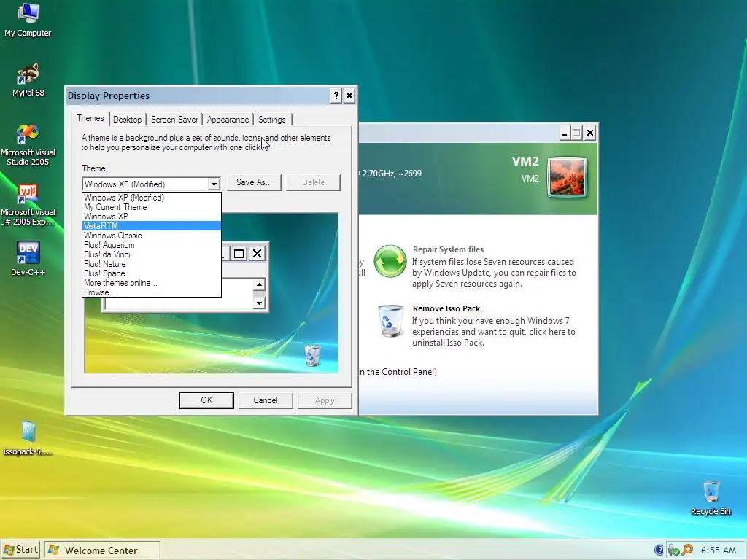The image size is (747, 560).
Task: Select the plain Windows XP theme option
Action: [x=152, y=216]
